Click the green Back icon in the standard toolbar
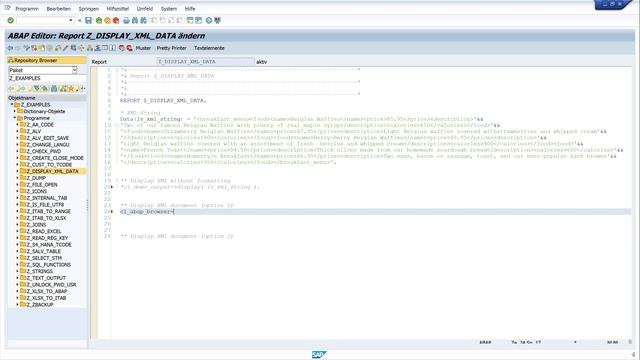This screenshot has width=640, height=360. (99, 20)
